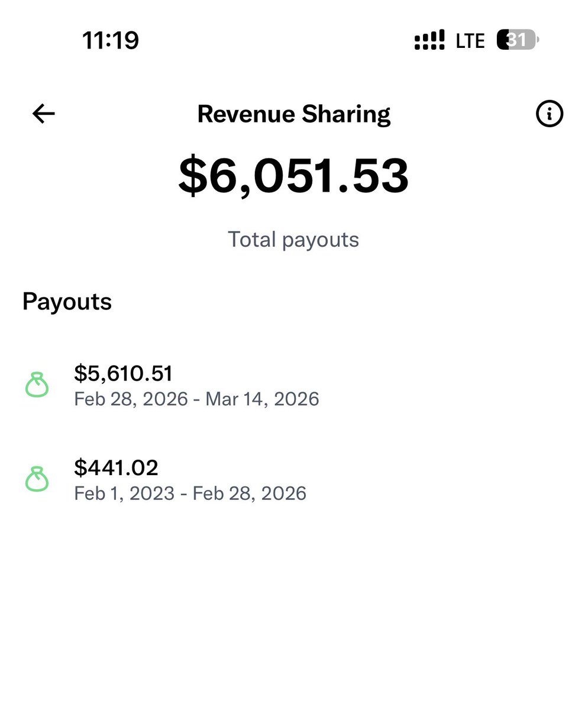Tap the money bag icon beside $5,610.51
The image size is (588, 710).
point(37,385)
